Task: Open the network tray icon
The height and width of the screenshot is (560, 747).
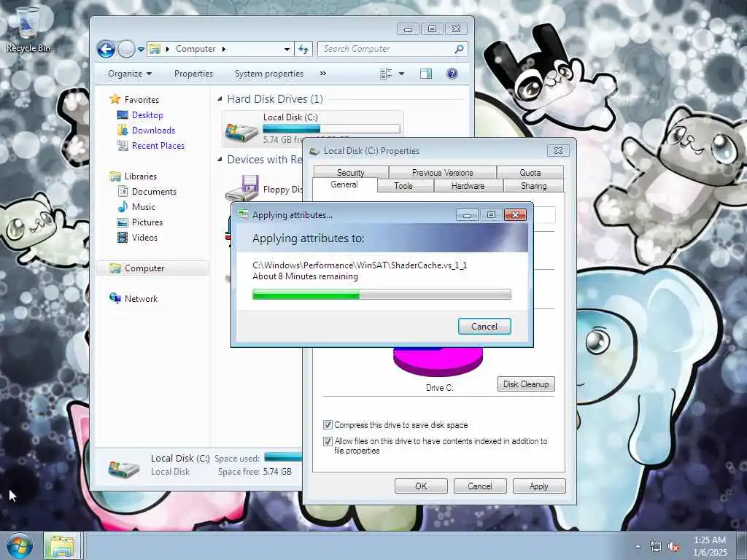Action: click(656, 547)
